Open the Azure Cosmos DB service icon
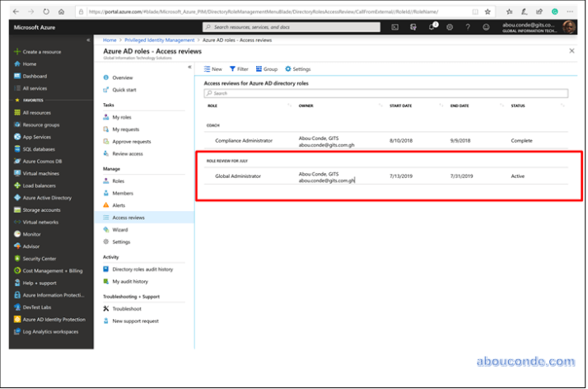This screenshot has width=588, height=389. click(x=16, y=162)
